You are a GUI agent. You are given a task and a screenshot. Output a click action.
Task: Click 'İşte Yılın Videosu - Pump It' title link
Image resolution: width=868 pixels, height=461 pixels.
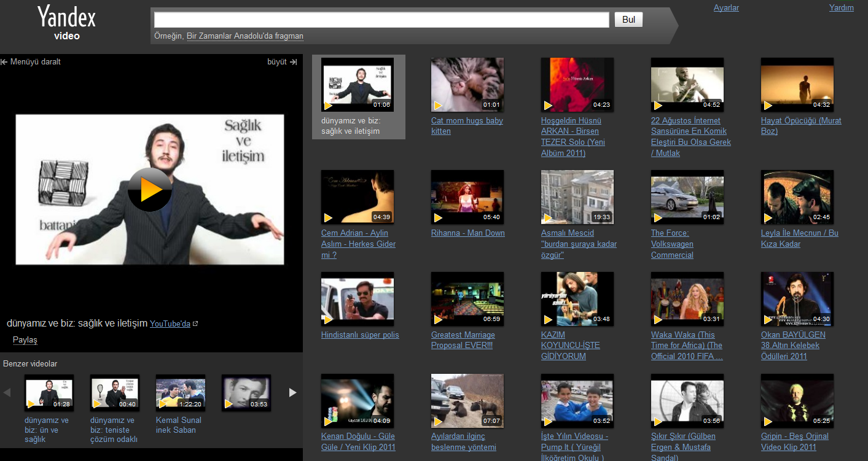(x=574, y=446)
